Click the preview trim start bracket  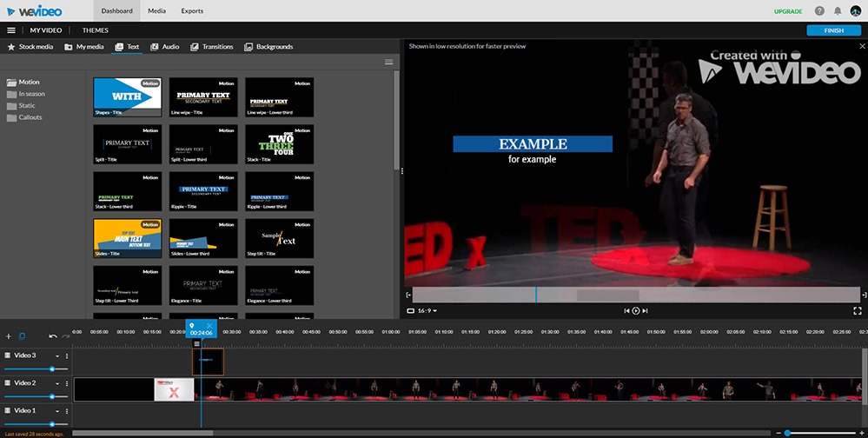pos(408,295)
